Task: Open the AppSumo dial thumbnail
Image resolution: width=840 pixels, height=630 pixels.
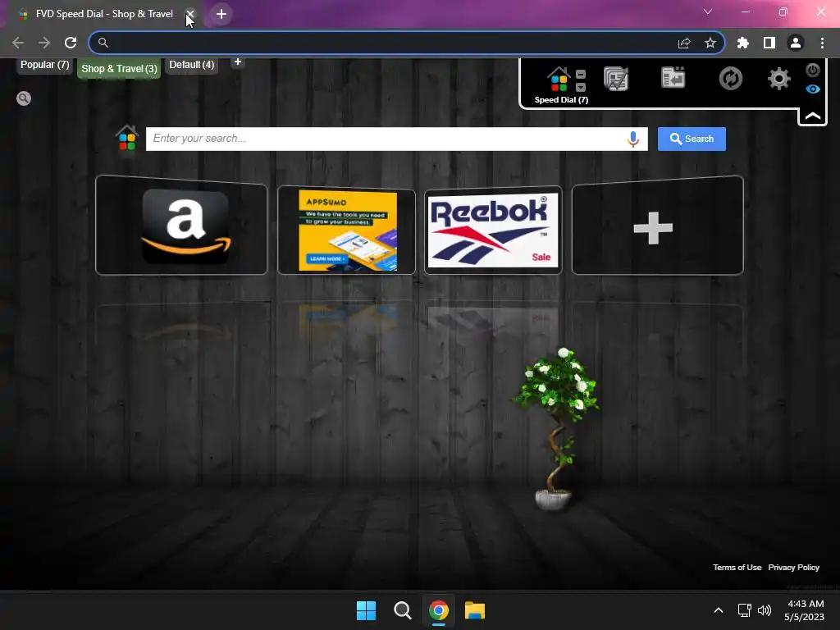Action: [347, 231]
